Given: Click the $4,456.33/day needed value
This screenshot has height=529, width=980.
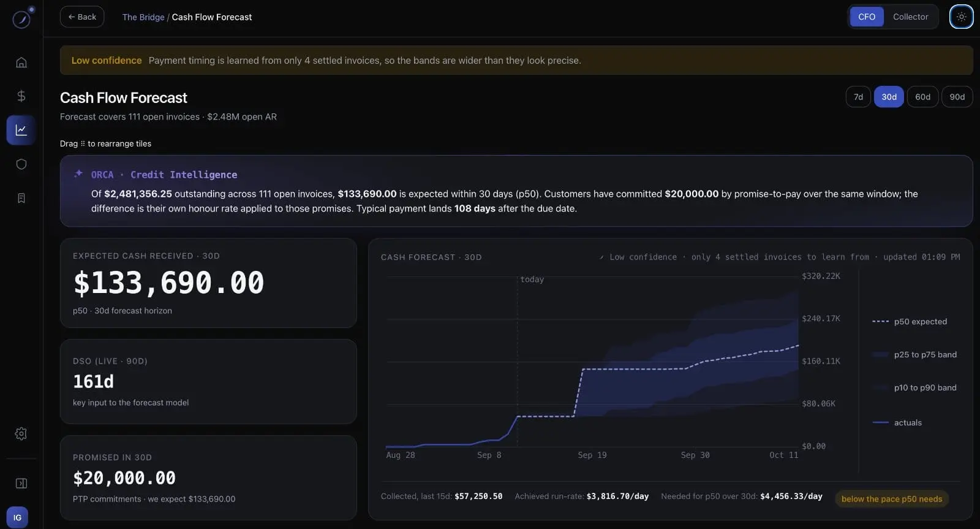Looking at the screenshot, I should pyautogui.click(x=791, y=496).
